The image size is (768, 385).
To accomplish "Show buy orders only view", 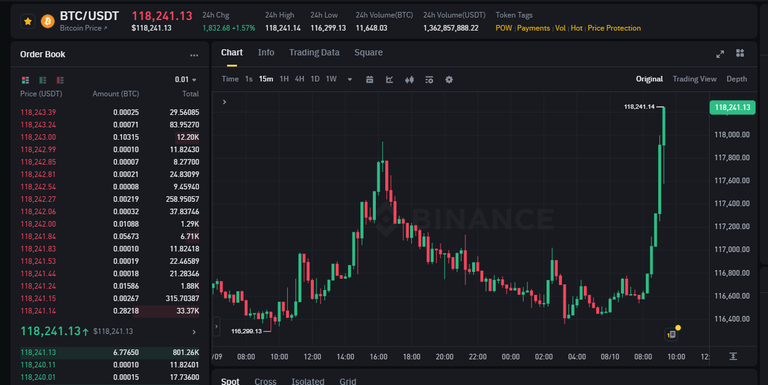I will [43, 80].
